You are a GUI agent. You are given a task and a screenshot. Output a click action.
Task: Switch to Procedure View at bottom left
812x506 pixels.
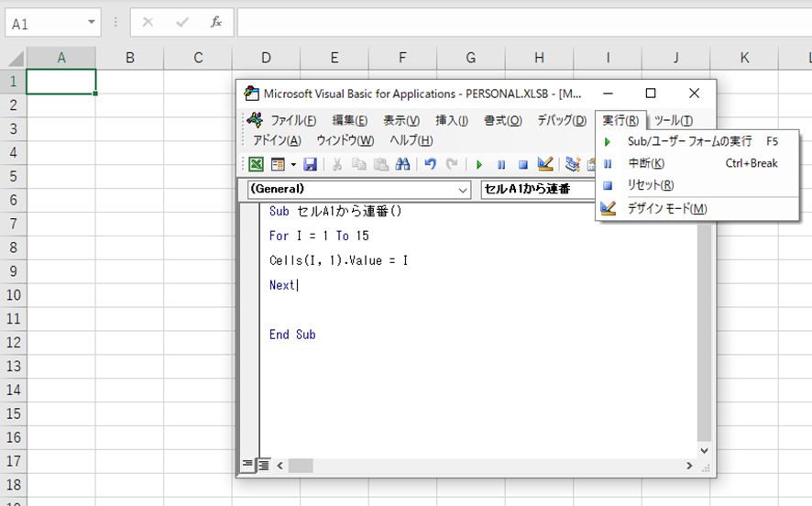click(x=247, y=465)
